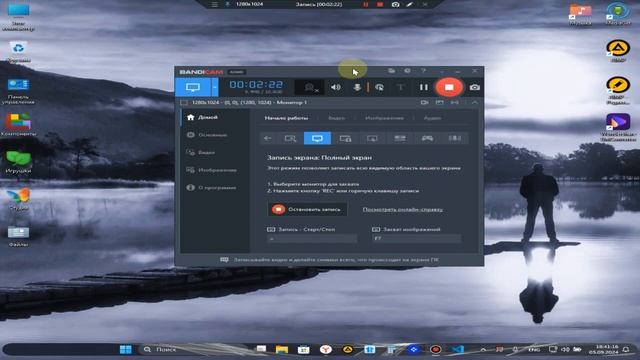Viewport: 640px width, 360px height.
Task: Pause recording from the top mini bar
Action: (366, 4)
